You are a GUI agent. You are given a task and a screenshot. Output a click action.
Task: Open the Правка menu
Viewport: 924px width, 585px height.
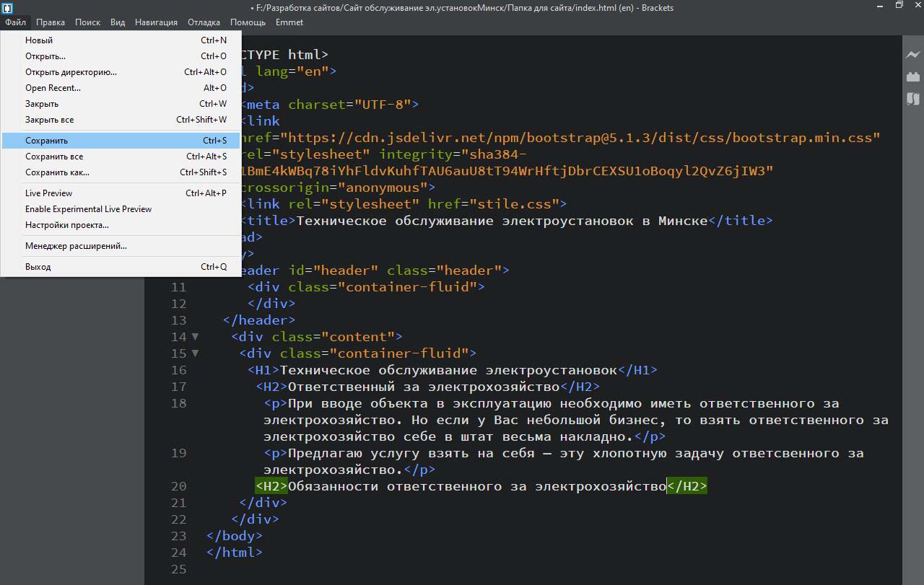click(51, 22)
